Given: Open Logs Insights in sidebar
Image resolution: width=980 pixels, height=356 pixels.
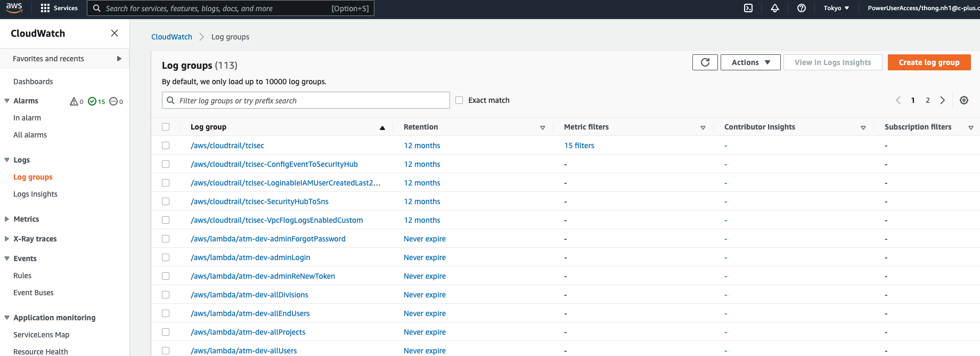Looking at the screenshot, I should point(35,194).
